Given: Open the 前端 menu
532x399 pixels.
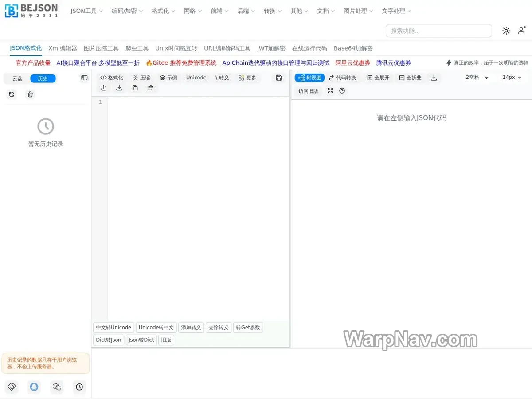Looking at the screenshot, I should [x=219, y=11].
